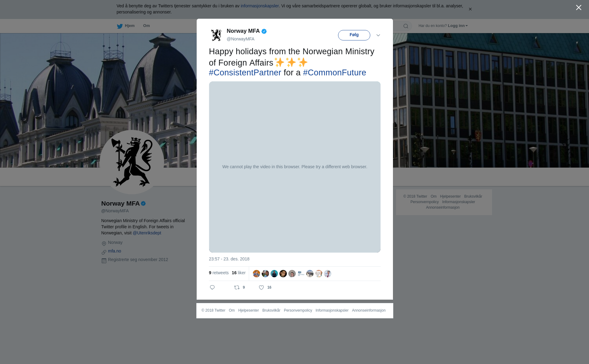
Task: Click the first liker's avatar thumbnail
Action: tap(256, 274)
